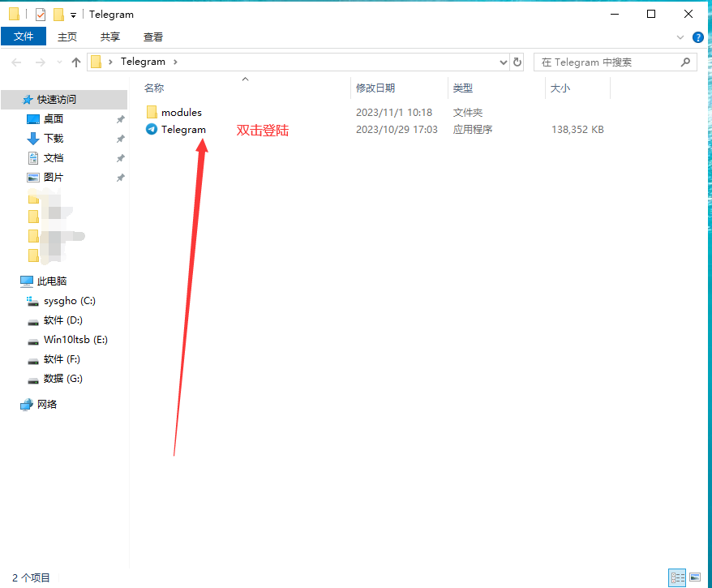
Task: Open recent locations dropdown arrow
Action: click(x=59, y=62)
